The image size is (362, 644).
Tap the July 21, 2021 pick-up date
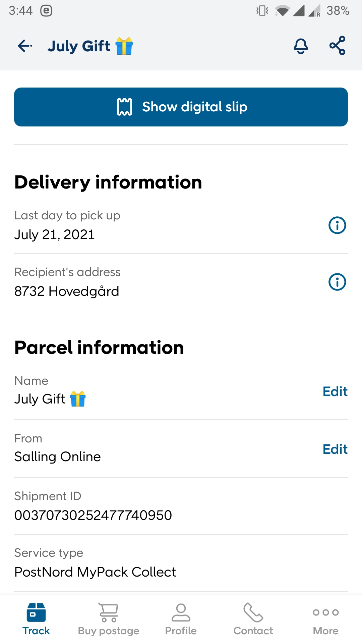coord(55,234)
